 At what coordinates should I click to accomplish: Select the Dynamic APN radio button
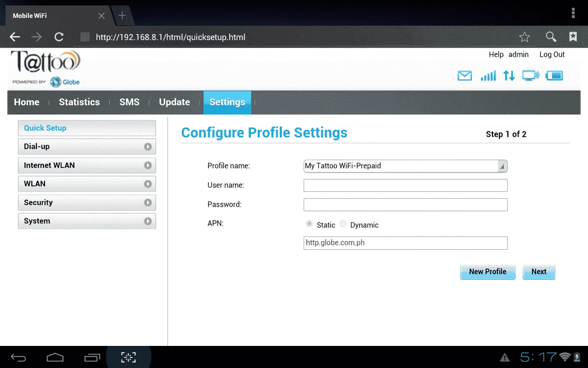click(343, 224)
